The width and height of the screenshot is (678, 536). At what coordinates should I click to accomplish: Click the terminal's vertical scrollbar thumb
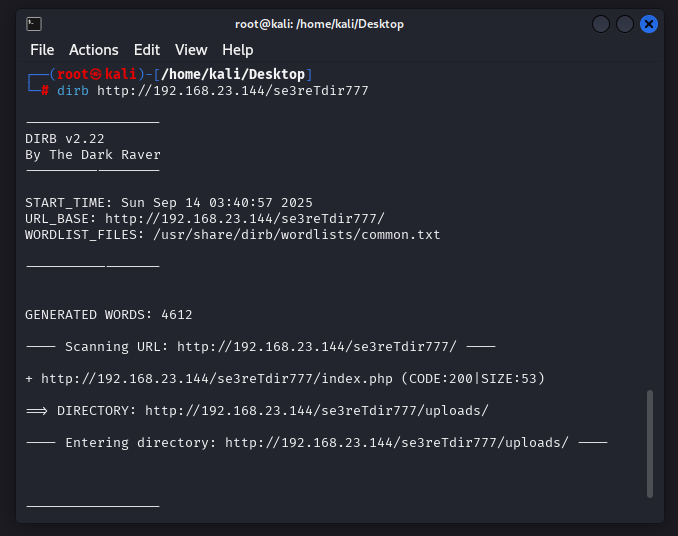[x=650, y=443]
